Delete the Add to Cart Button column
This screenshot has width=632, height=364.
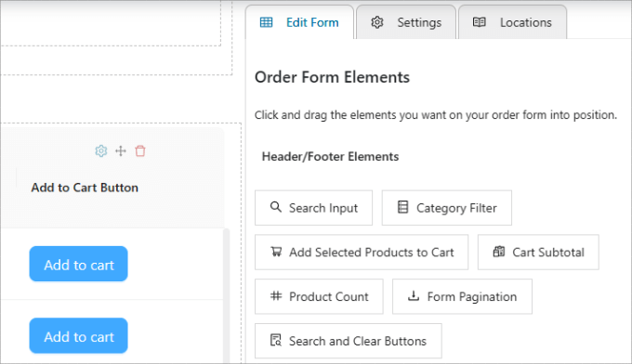pos(140,151)
